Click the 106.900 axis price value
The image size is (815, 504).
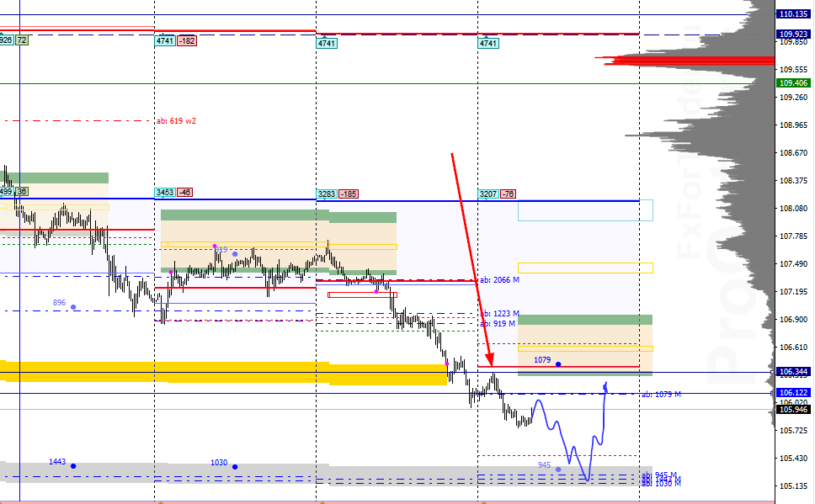(793, 320)
